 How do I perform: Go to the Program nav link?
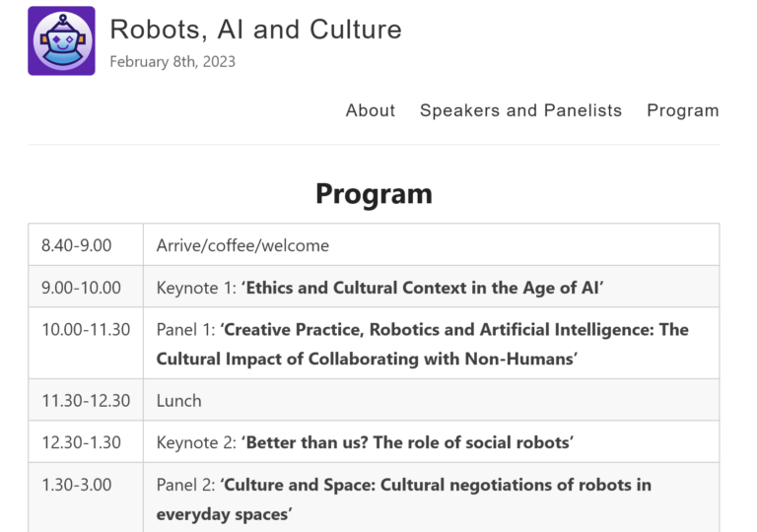click(x=683, y=110)
